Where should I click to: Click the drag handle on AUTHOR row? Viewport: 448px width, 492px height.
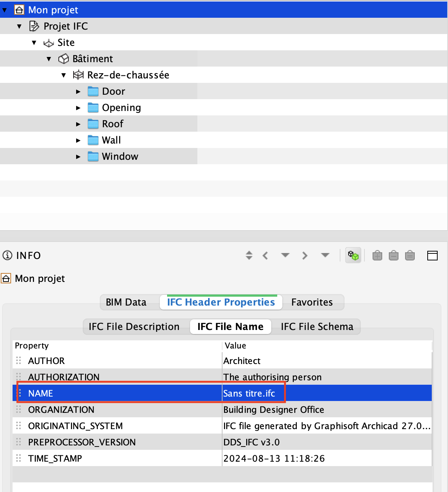pos(18,361)
